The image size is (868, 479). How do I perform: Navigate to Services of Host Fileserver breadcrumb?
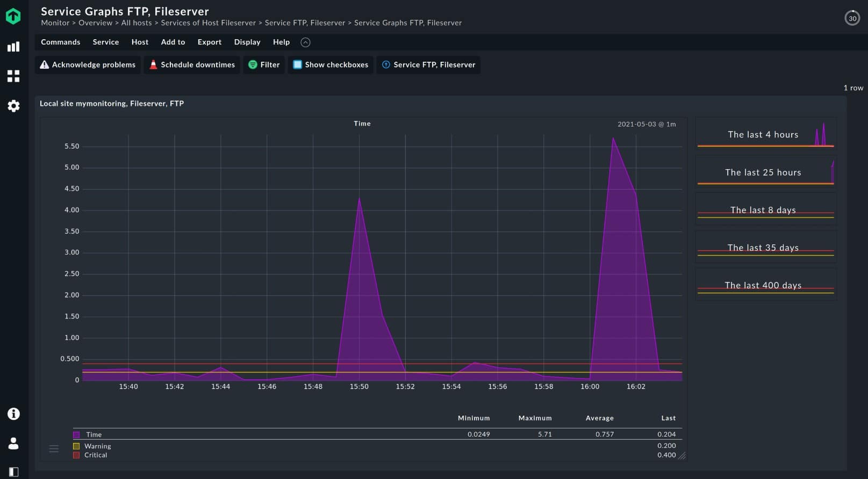pyautogui.click(x=209, y=23)
